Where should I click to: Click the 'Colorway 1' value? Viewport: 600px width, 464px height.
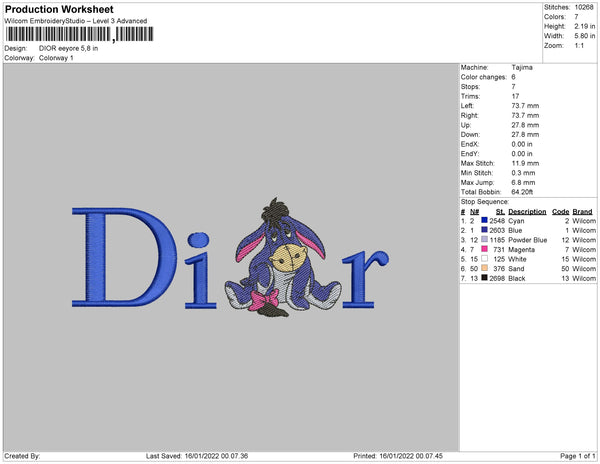click(x=56, y=58)
